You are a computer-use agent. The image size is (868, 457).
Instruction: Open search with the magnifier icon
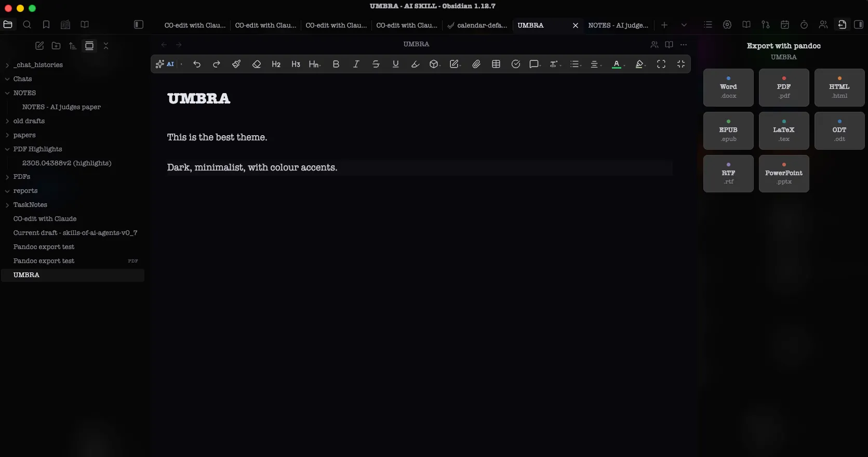click(x=27, y=24)
